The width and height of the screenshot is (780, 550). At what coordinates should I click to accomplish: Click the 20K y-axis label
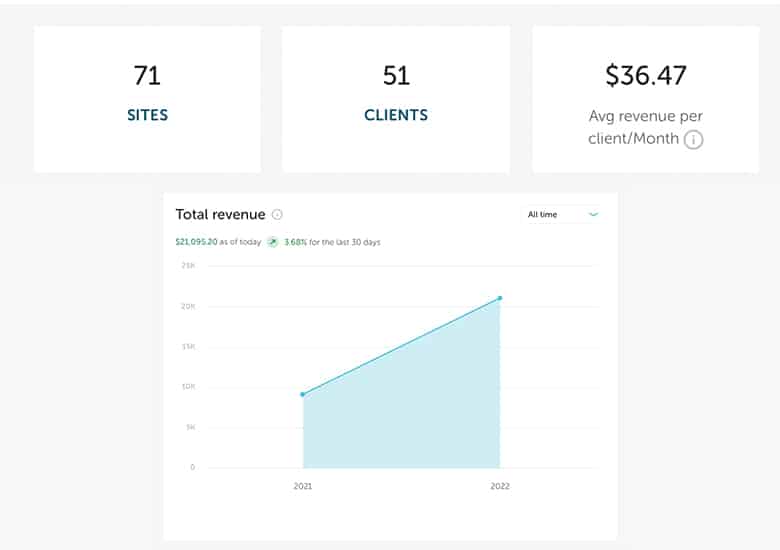(x=188, y=306)
